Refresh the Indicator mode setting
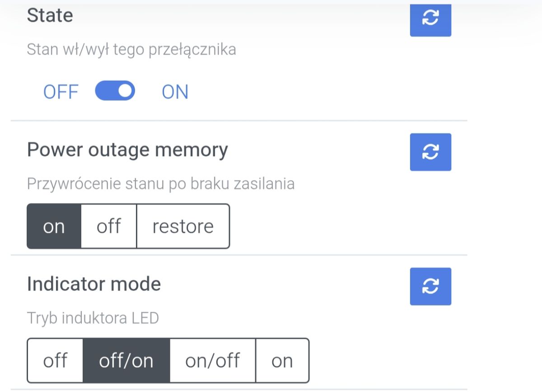 430,286
